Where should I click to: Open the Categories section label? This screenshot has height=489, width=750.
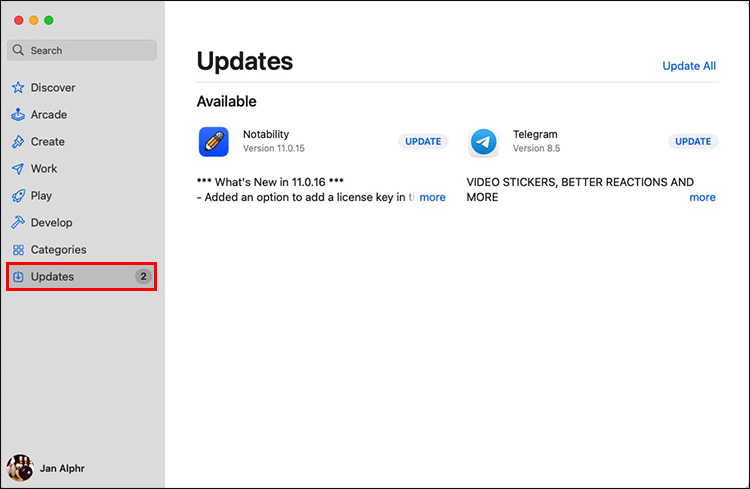click(x=58, y=250)
